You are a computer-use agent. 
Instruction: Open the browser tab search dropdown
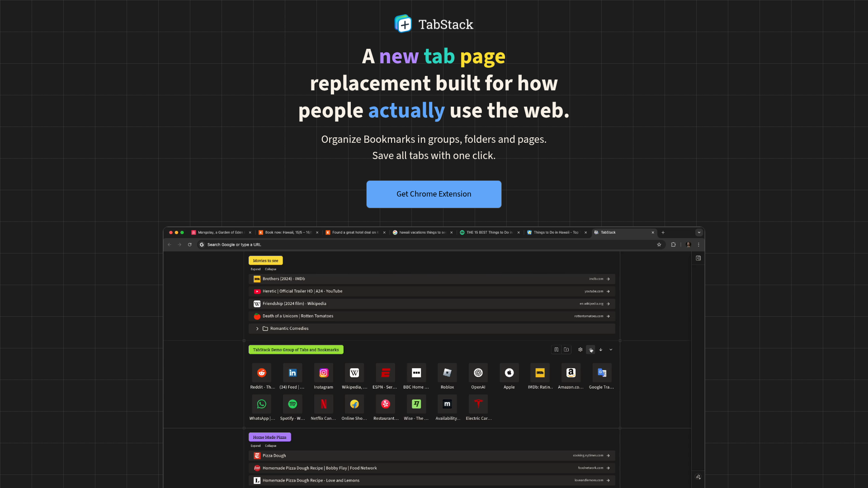pos(699,233)
